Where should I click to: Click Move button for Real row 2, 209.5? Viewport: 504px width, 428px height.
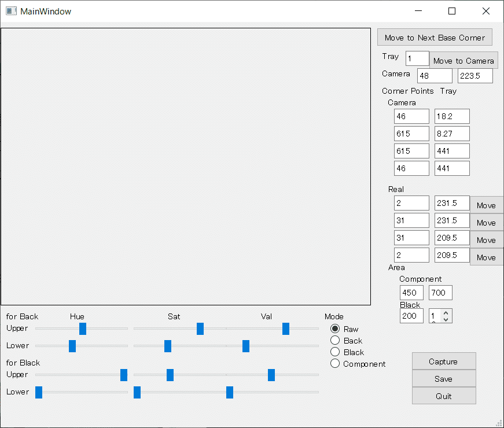point(486,257)
